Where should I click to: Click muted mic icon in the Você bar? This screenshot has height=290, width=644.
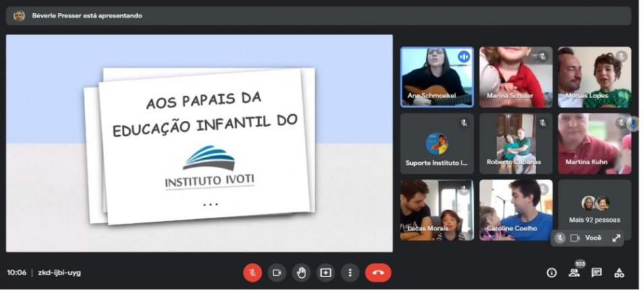click(560, 238)
